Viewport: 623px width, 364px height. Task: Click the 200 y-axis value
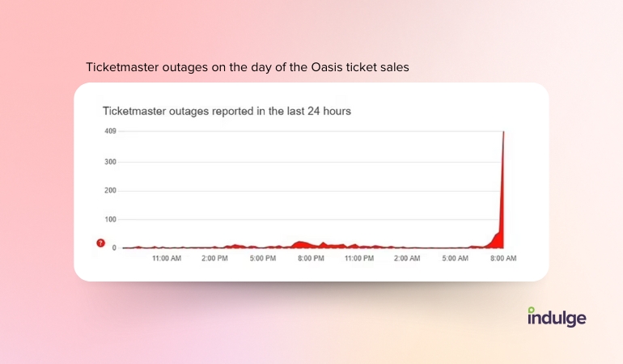110,190
